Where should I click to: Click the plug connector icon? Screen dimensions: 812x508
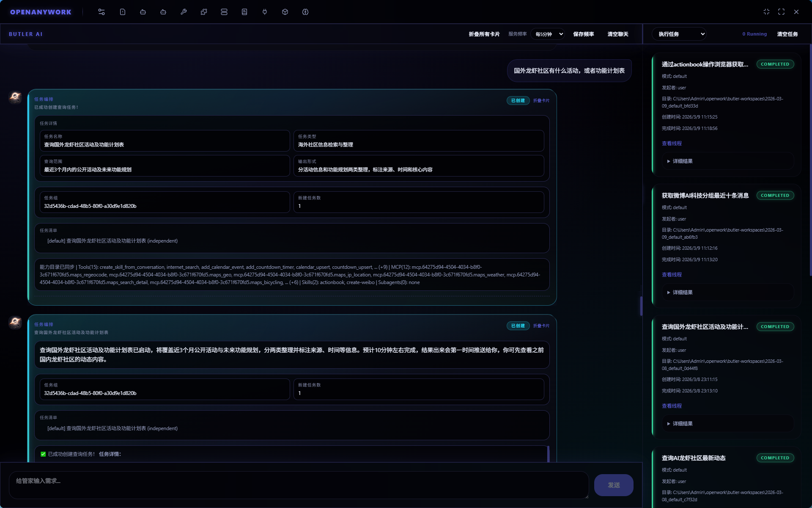click(264, 12)
